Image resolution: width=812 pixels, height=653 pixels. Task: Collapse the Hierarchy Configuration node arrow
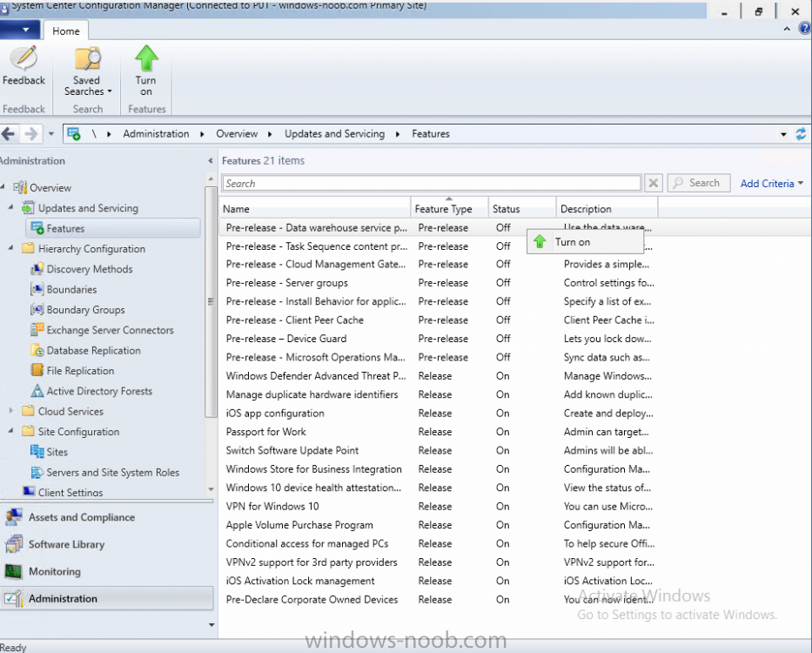pyautogui.click(x=10, y=248)
